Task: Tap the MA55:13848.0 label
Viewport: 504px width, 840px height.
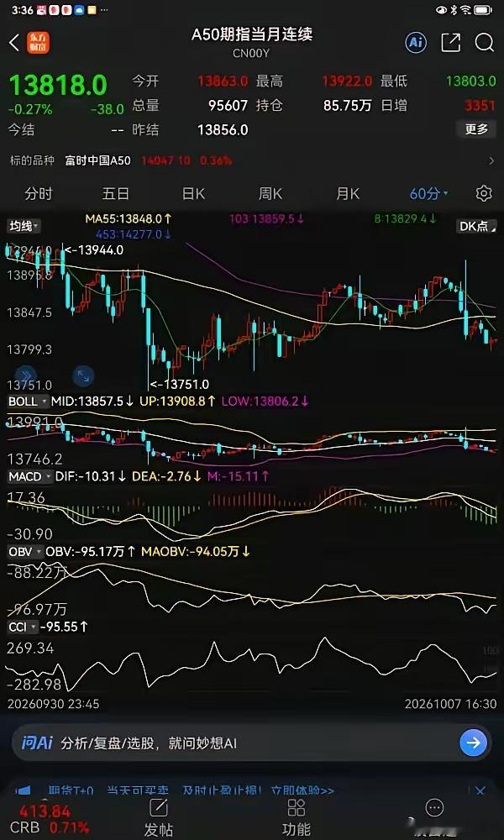Action: point(128,218)
